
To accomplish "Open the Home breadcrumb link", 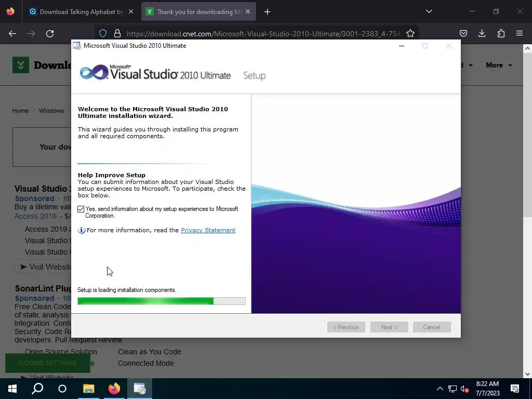I will click(x=20, y=111).
